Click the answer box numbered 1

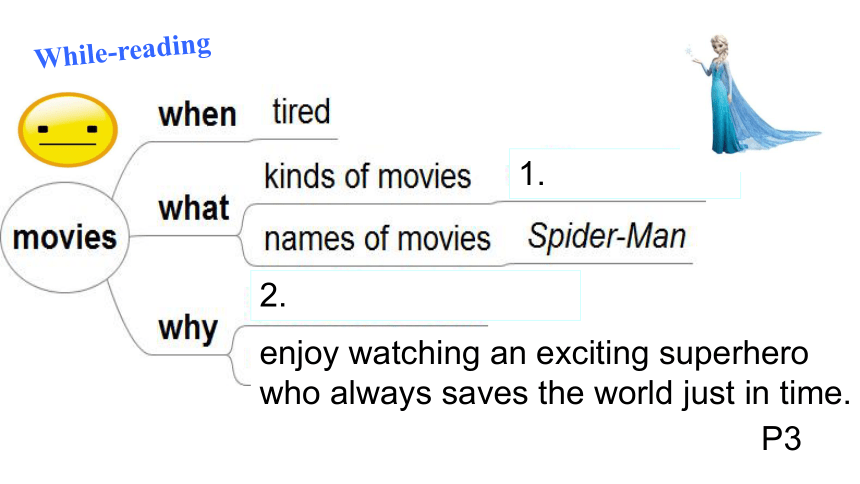(x=625, y=173)
